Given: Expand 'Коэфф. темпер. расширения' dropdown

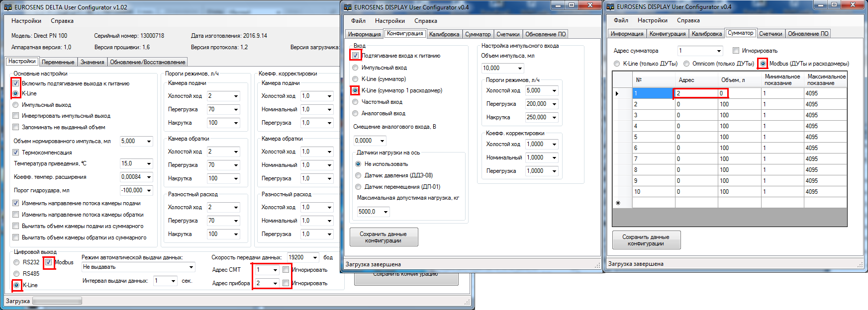Looking at the screenshot, I should click(x=149, y=177).
